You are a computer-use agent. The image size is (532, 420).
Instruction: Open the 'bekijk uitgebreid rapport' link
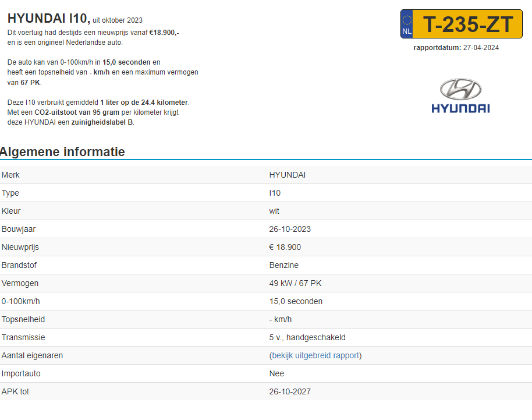pos(315,355)
